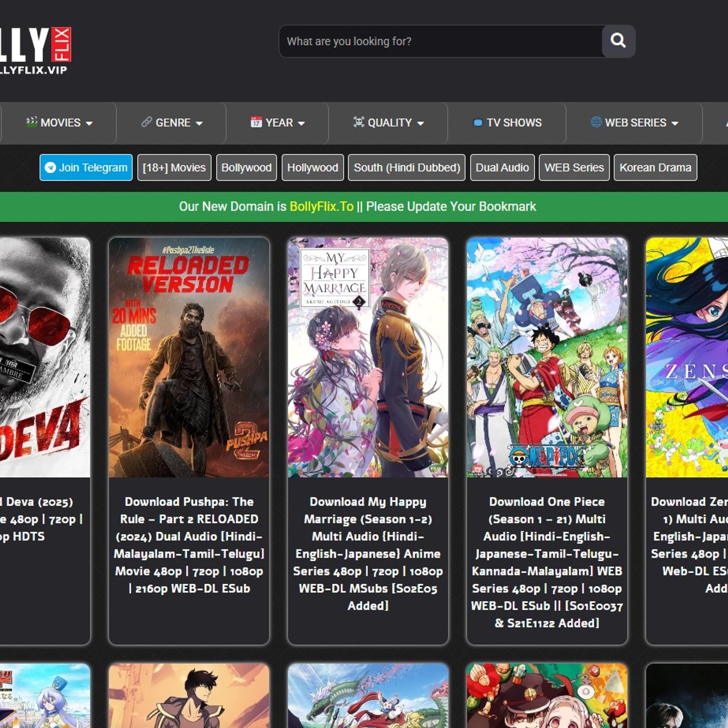Open the GENRE menu

point(172,123)
